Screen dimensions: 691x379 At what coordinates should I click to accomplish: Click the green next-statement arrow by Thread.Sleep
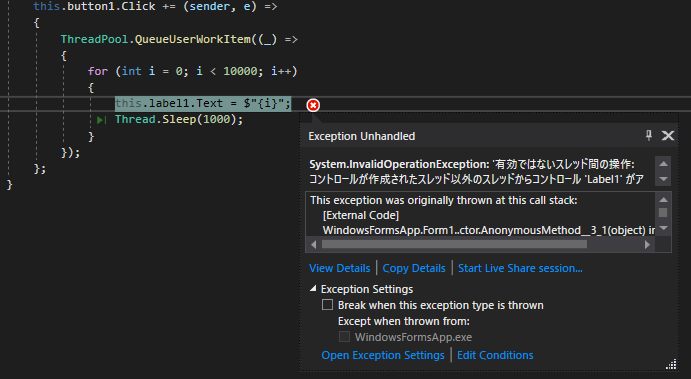[x=101, y=120]
